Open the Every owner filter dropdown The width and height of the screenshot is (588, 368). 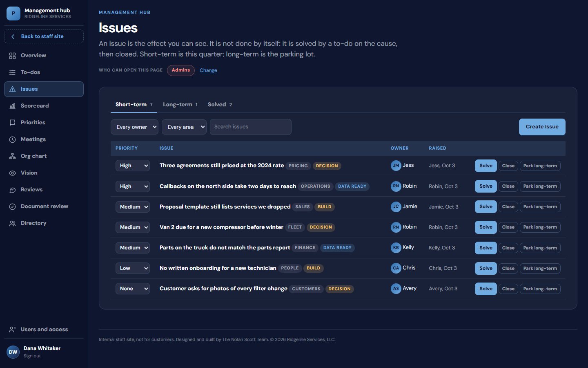tap(134, 127)
